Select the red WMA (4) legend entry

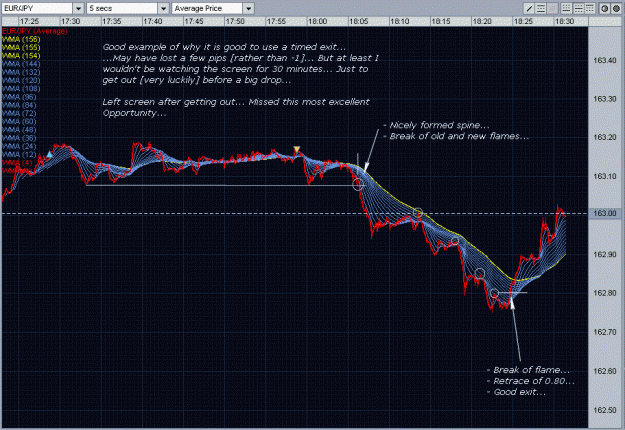(17, 163)
